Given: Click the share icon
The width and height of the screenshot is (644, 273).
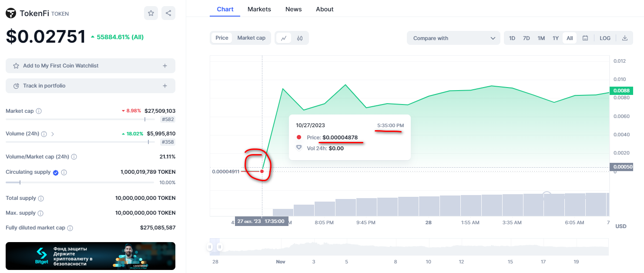Looking at the screenshot, I should 168,13.
